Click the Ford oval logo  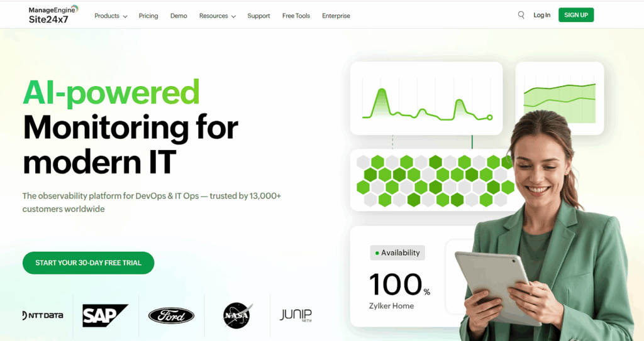pos(171,315)
